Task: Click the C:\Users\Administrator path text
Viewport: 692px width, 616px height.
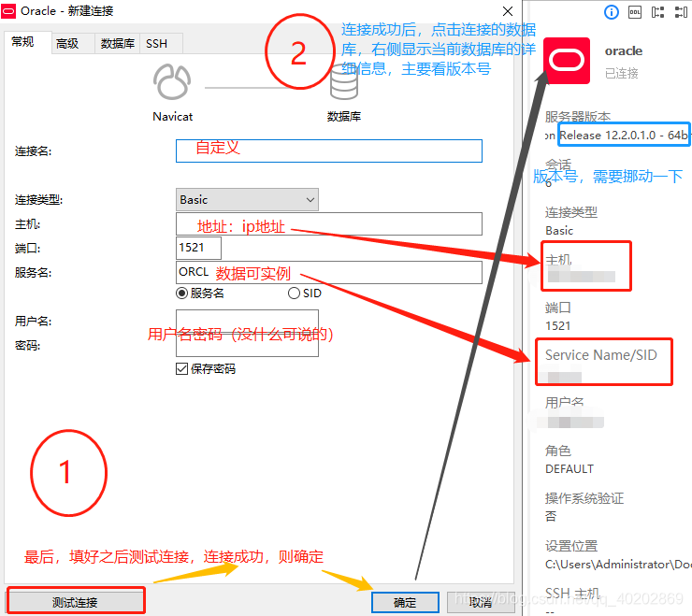Action: tap(618, 564)
